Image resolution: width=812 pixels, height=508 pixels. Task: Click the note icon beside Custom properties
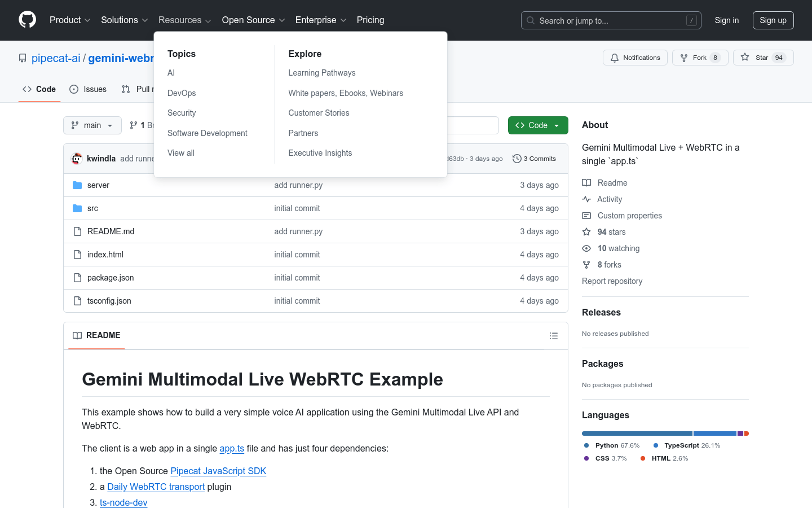[x=586, y=216]
